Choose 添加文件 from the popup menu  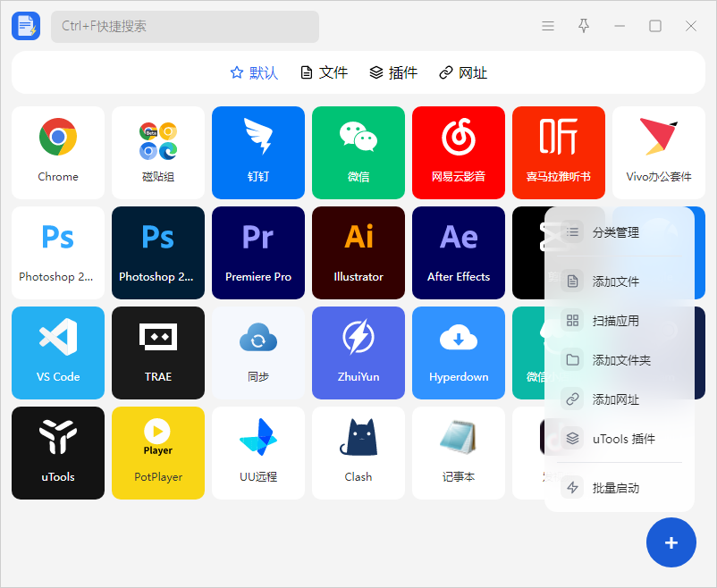620,281
